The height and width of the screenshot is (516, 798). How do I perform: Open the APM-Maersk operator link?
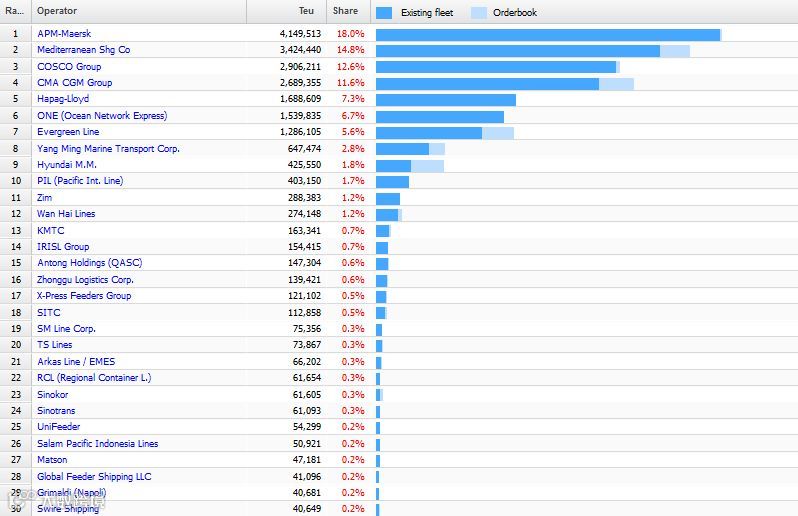(x=64, y=34)
